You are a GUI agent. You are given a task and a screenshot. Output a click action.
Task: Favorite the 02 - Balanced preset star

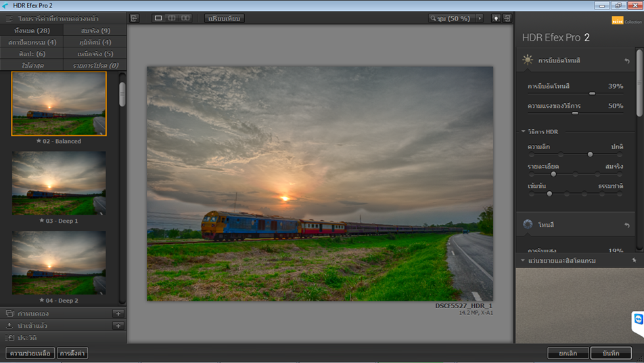39,141
